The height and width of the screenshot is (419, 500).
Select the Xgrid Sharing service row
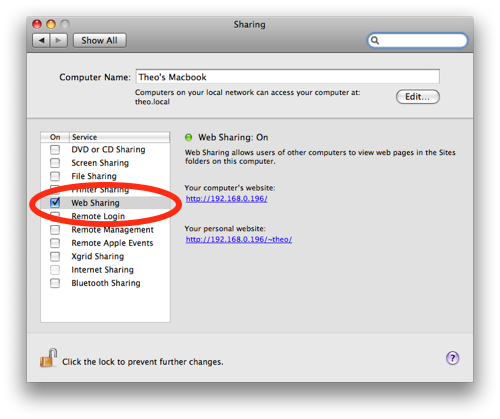105,256
